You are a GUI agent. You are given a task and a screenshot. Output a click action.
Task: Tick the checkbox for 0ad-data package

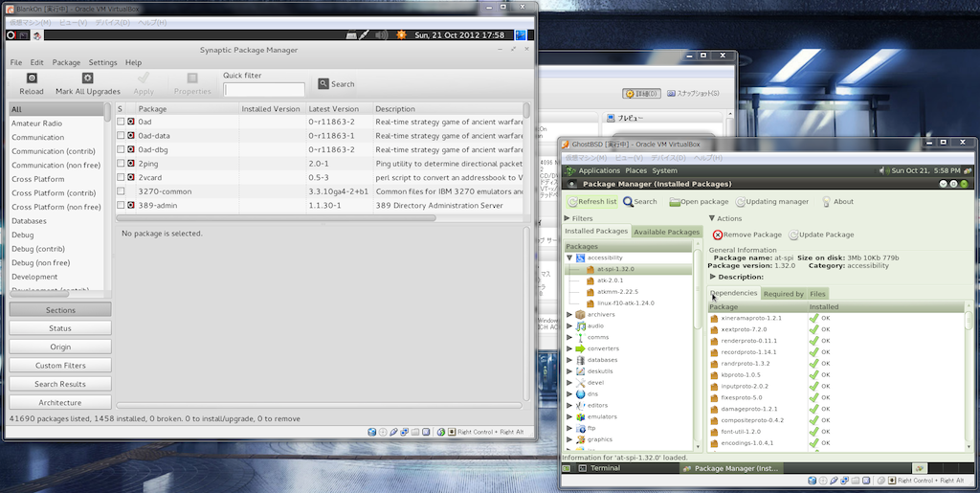click(121, 136)
